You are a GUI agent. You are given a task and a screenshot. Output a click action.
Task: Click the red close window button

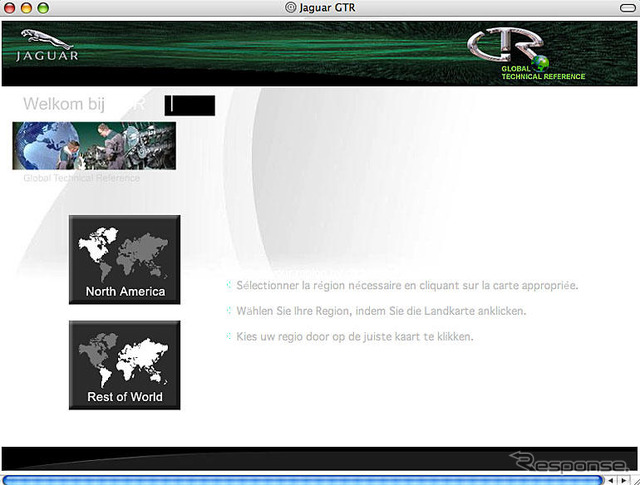[9, 8]
